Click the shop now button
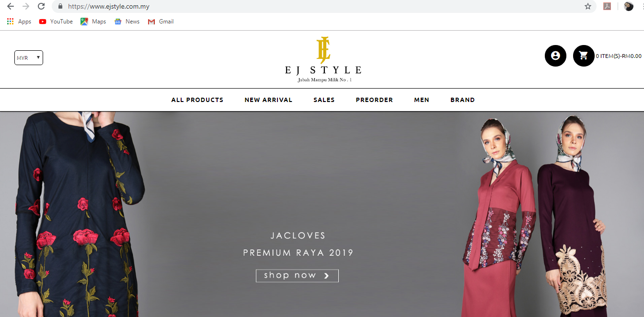 point(297,275)
